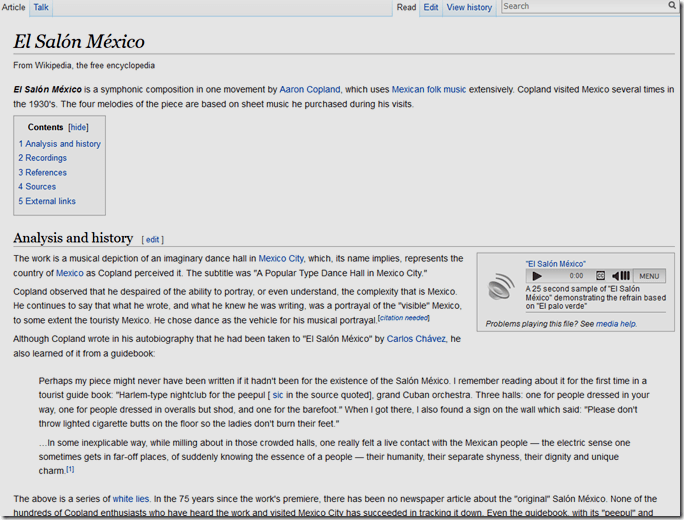Play the El Salón México audio sample
684x520 pixels.
tap(537, 276)
